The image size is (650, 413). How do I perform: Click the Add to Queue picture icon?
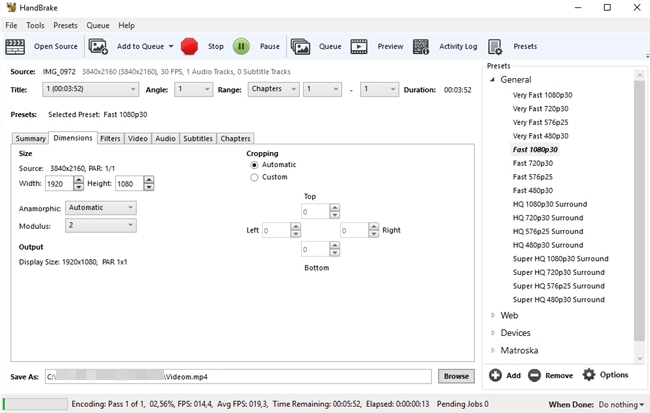98,46
